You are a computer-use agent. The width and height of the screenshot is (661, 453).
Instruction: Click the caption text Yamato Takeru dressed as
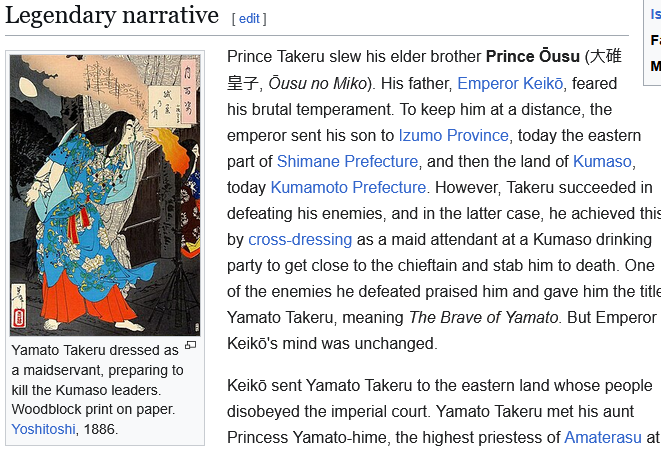point(94,350)
